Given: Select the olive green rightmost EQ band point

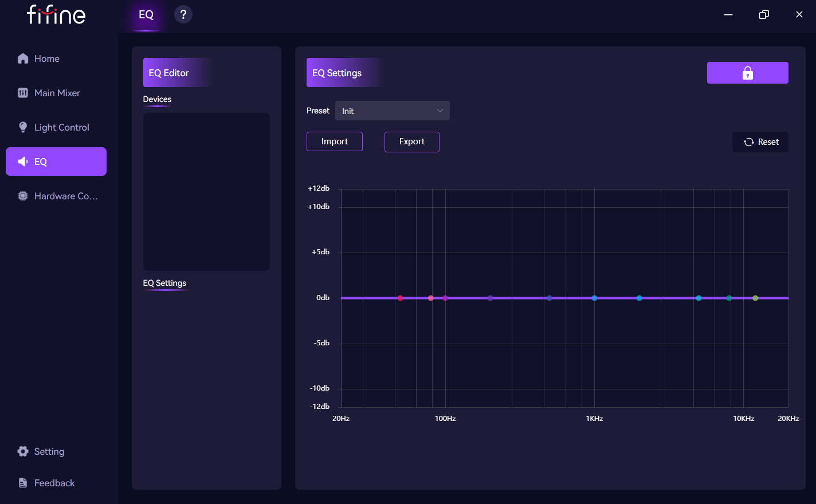Looking at the screenshot, I should click(755, 298).
